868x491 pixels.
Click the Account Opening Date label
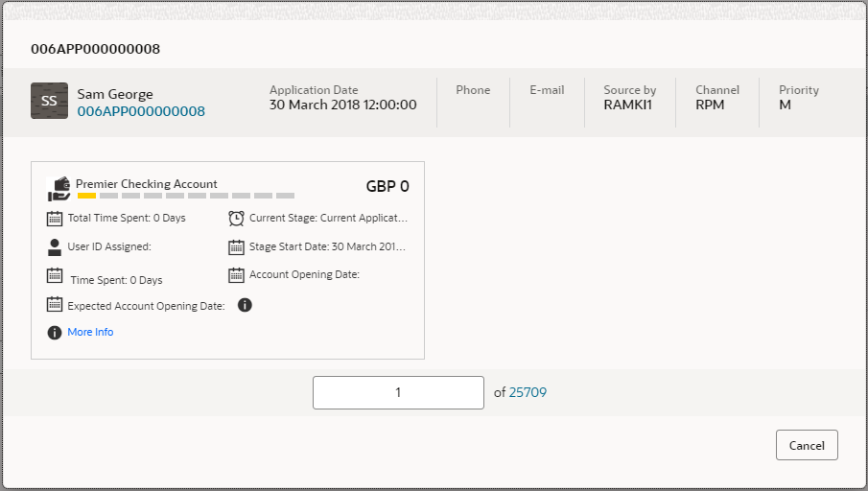click(304, 274)
